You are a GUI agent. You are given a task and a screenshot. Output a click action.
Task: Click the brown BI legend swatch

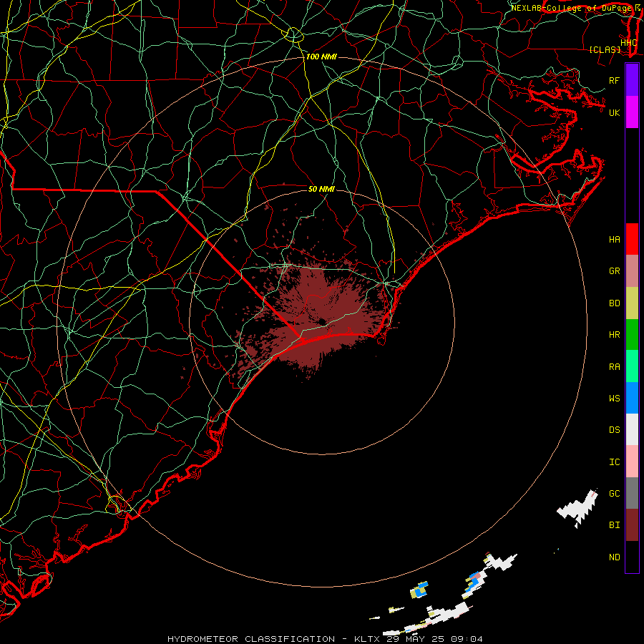(632, 525)
